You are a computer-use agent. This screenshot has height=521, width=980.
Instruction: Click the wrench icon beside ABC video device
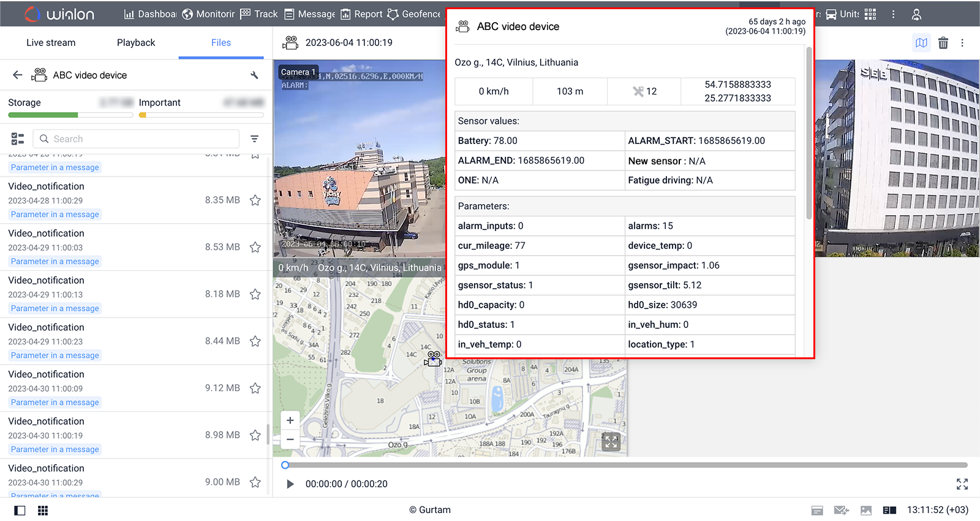[254, 75]
